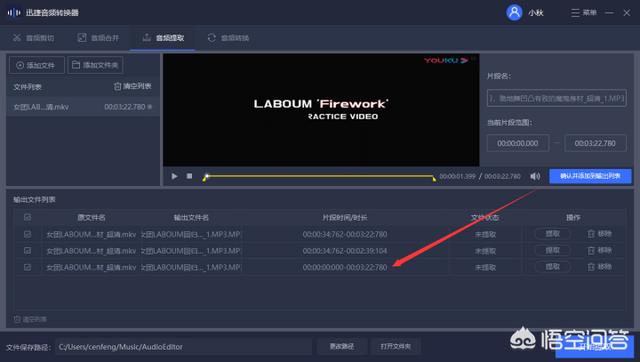The image size is (640, 362).
Task: Click the video preview area showing LABOUM Firework
Action: coord(321,110)
